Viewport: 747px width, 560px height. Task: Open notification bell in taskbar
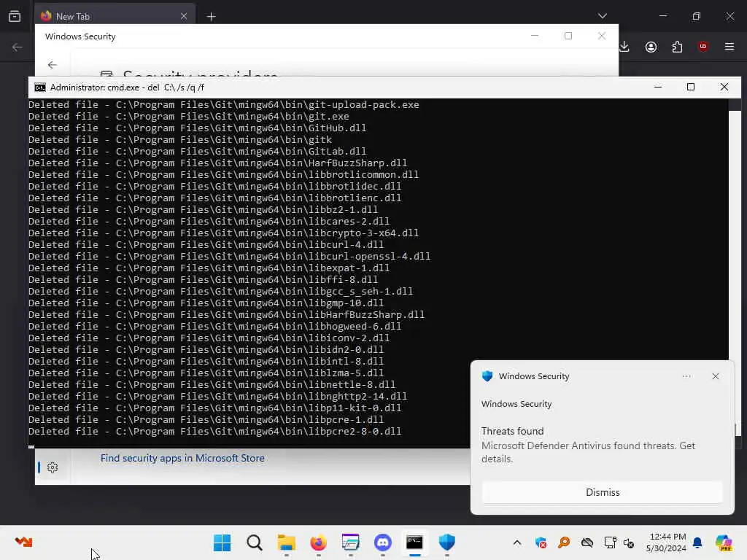(x=697, y=542)
